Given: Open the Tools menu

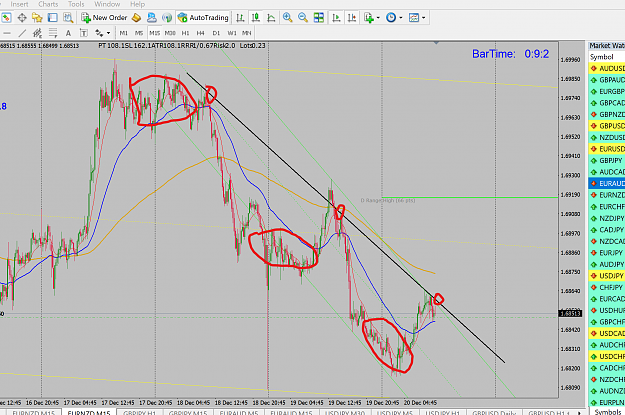Looking at the screenshot, I should 76,4.
